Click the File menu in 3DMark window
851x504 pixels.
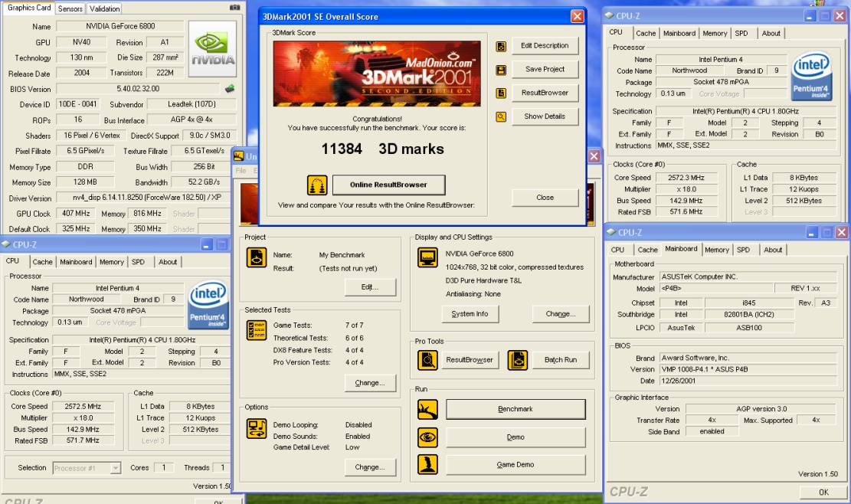[241, 170]
